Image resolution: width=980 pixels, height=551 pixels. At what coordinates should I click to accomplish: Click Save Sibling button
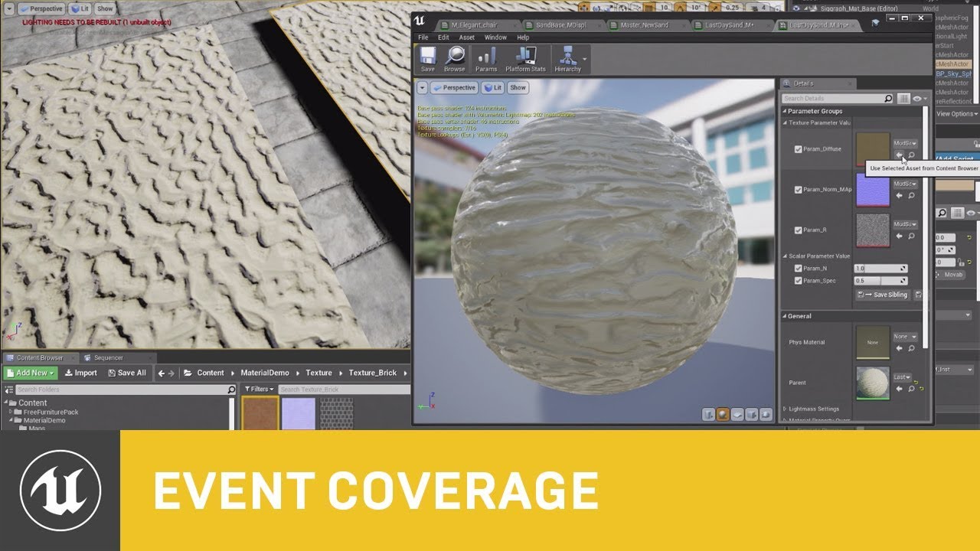click(x=883, y=295)
